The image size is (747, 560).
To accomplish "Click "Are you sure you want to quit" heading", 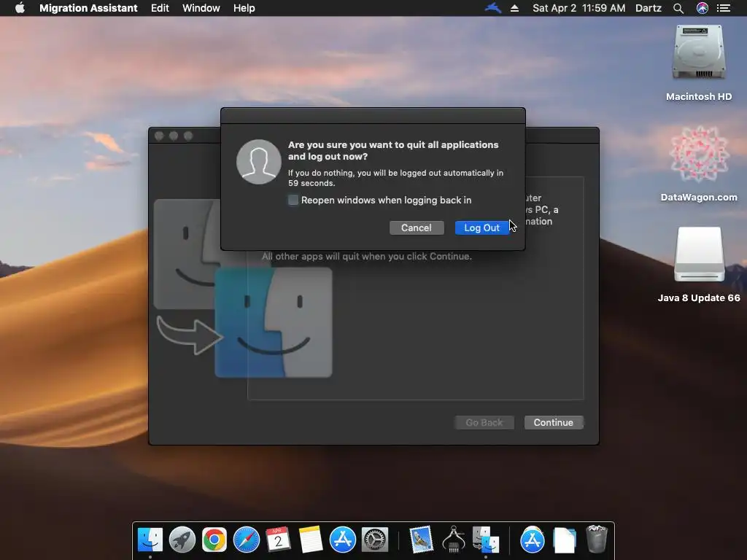I will [x=393, y=150].
